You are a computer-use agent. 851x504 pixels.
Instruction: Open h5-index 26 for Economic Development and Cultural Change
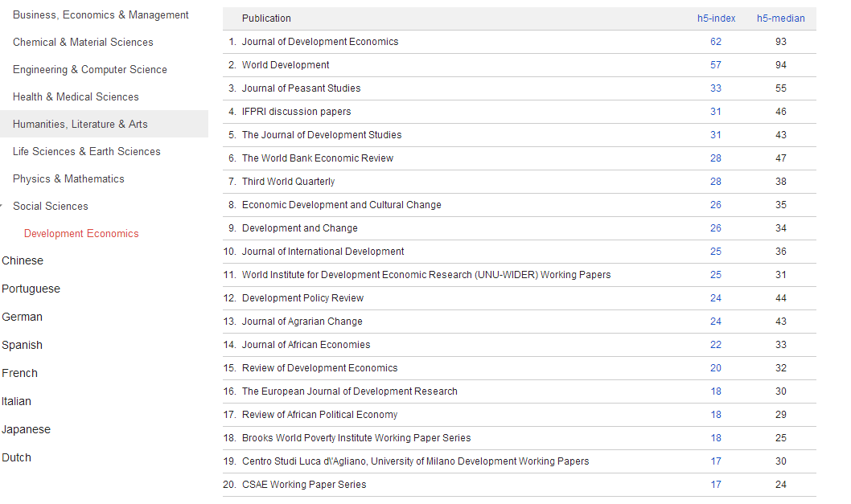(716, 205)
